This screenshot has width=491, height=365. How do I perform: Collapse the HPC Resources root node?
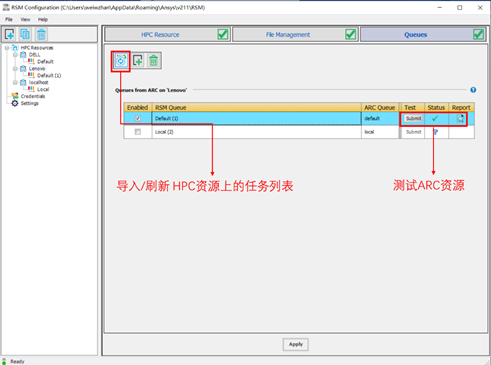[7, 48]
